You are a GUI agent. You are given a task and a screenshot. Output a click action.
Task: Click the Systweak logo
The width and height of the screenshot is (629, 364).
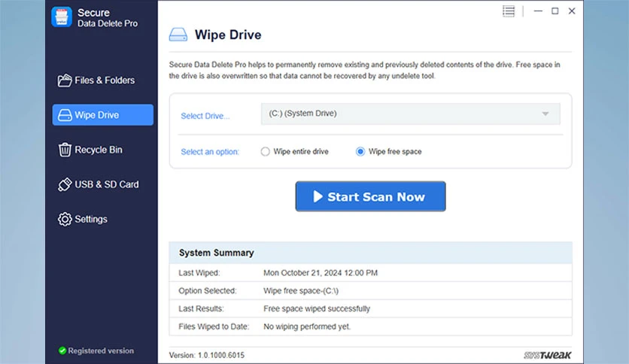point(547,355)
